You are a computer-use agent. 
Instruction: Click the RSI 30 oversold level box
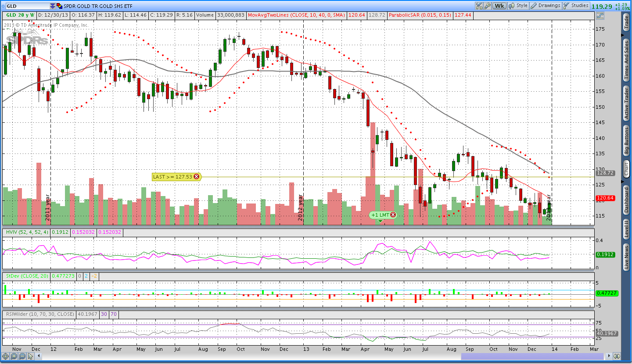pyautogui.click(x=104, y=314)
